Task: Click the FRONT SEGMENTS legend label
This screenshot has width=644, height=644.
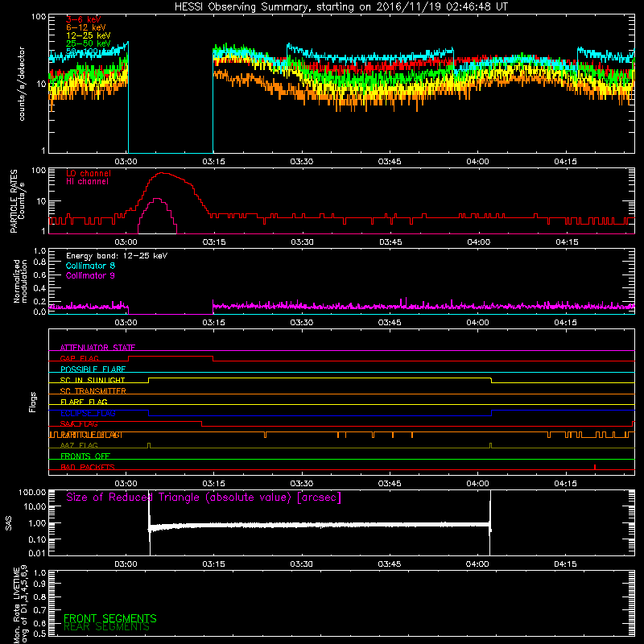Action: click(x=110, y=618)
